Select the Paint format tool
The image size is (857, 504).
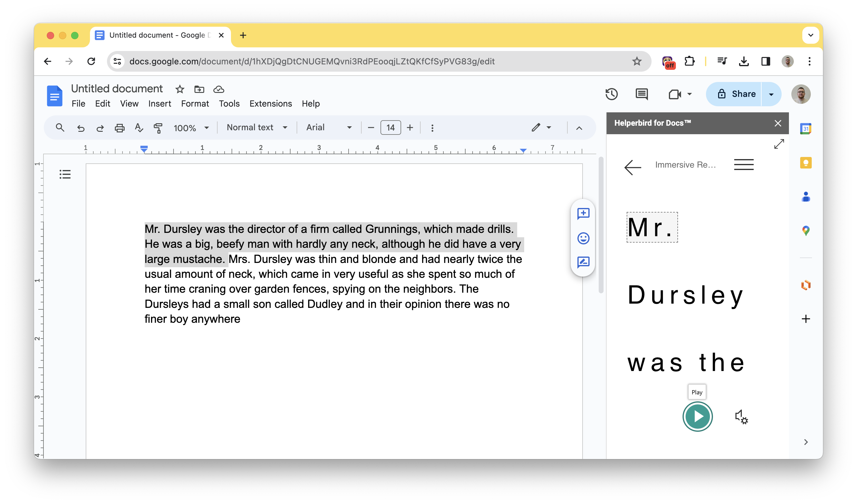point(158,128)
